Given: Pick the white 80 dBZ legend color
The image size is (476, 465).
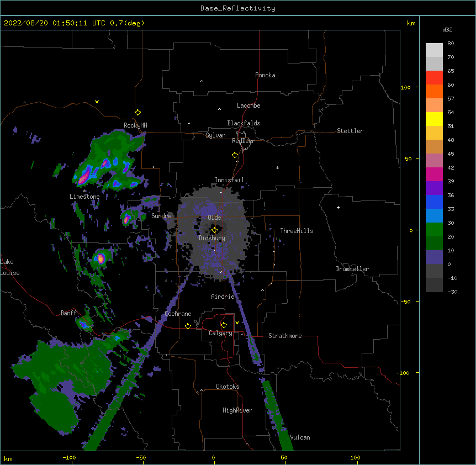Looking at the screenshot, I should coord(434,50).
